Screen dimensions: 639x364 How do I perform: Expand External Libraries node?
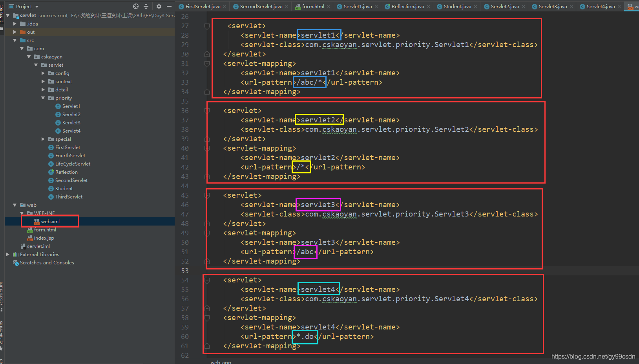pyautogui.click(x=8, y=255)
